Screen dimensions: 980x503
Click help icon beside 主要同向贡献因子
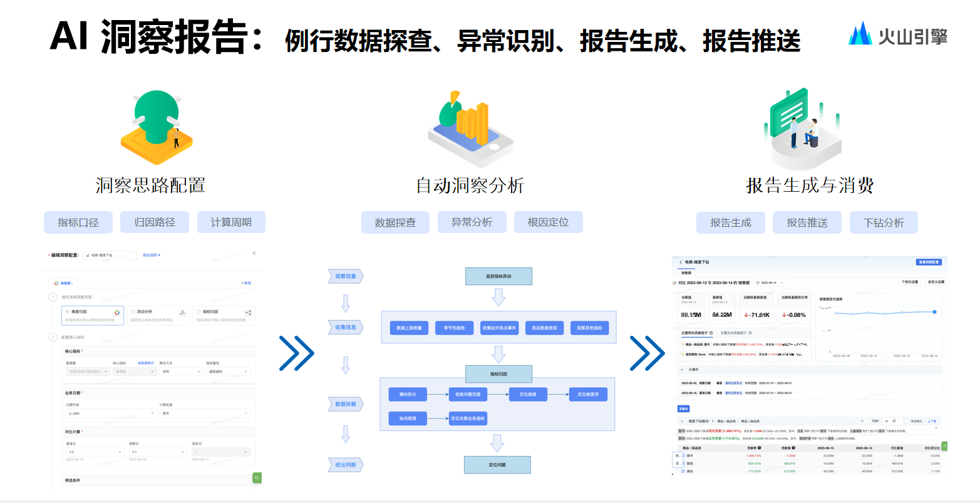pyautogui.click(x=711, y=333)
